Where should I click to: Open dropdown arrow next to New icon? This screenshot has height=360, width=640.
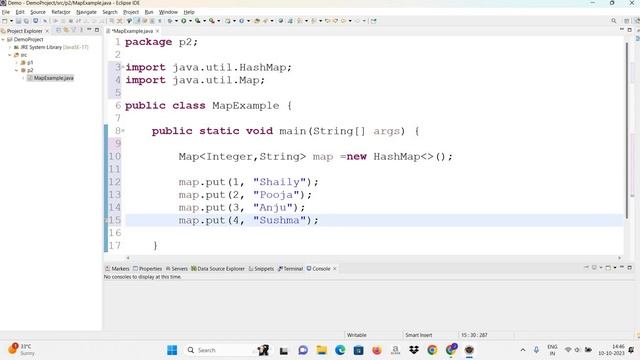[x=11, y=21]
